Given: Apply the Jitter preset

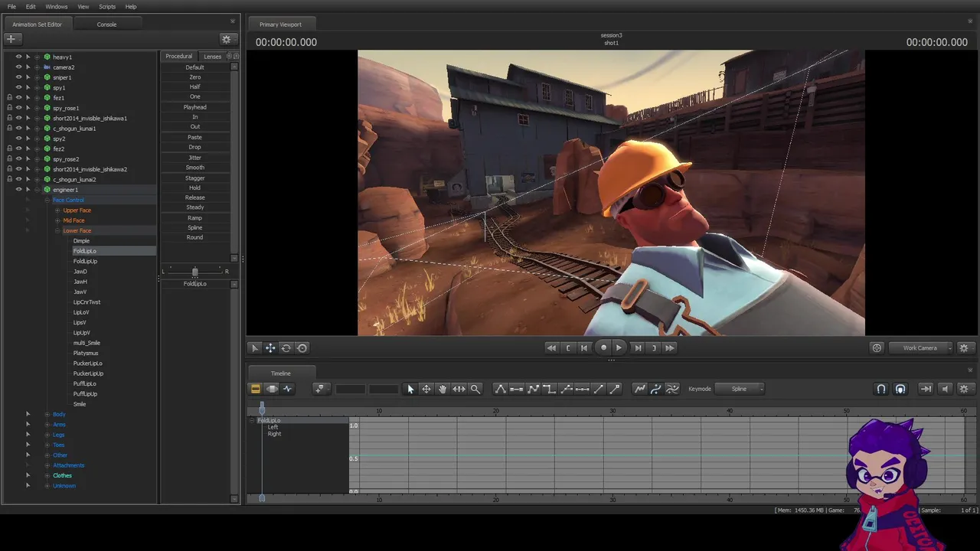Looking at the screenshot, I should (x=195, y=157).
